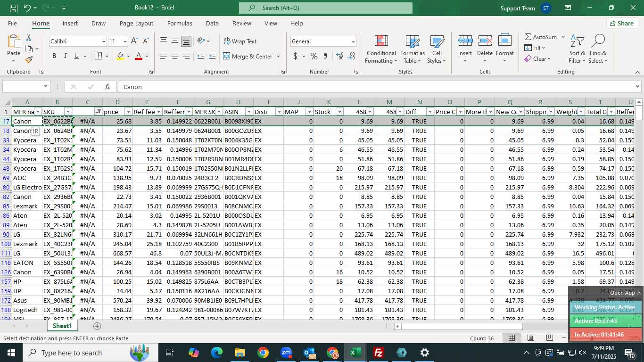
Task: Click the Orientation text angle icon
Action: click(201, 41)
